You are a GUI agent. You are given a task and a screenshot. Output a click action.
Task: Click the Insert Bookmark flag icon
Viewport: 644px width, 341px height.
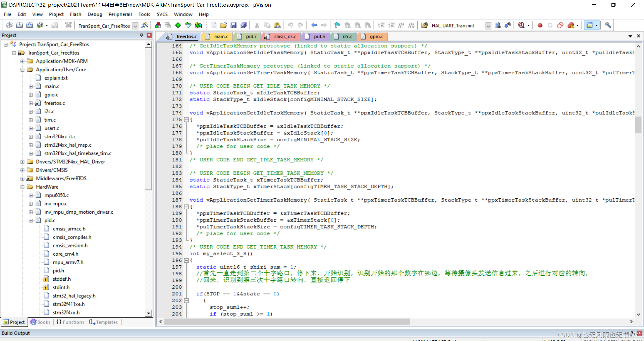tap(337, 25)
